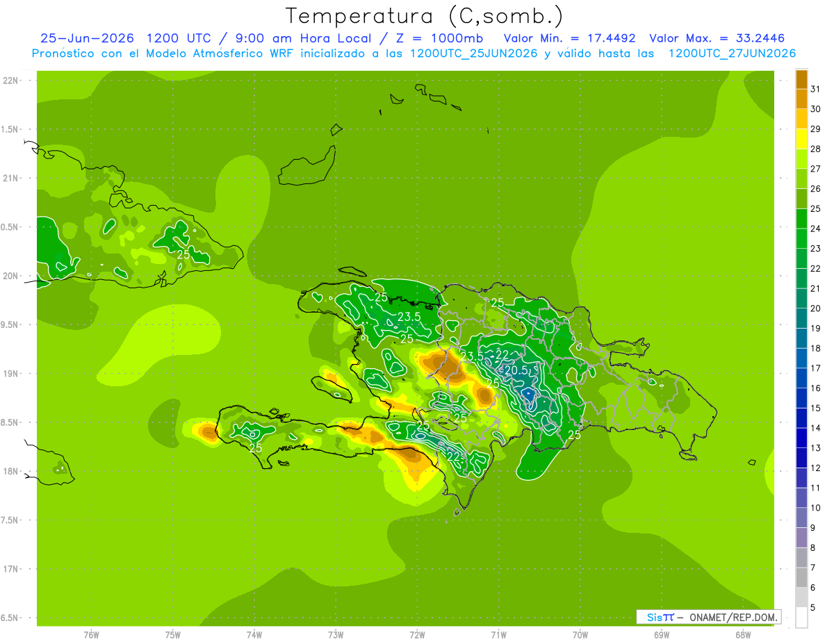Click the legend scale label '27'

816,169
